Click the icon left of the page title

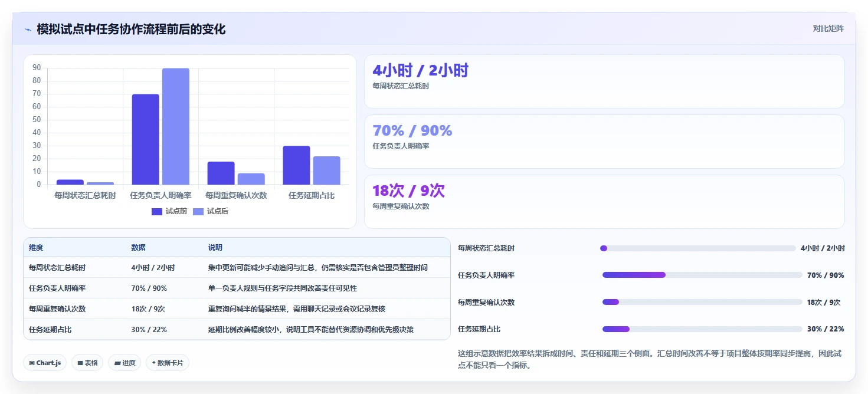coord(28,29)
